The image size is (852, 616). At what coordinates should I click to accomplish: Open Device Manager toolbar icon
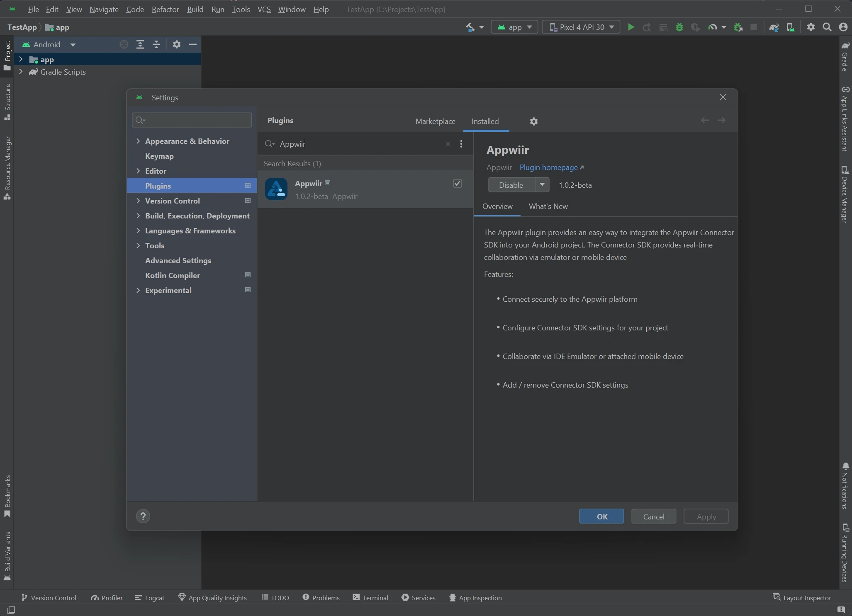pyautogui.click(x=791, y=27)
